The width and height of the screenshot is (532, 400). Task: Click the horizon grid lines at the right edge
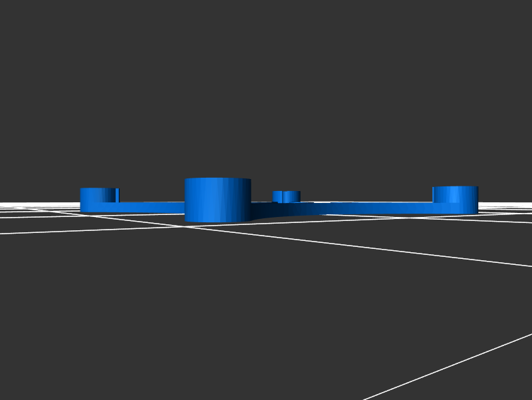point(512,208)
